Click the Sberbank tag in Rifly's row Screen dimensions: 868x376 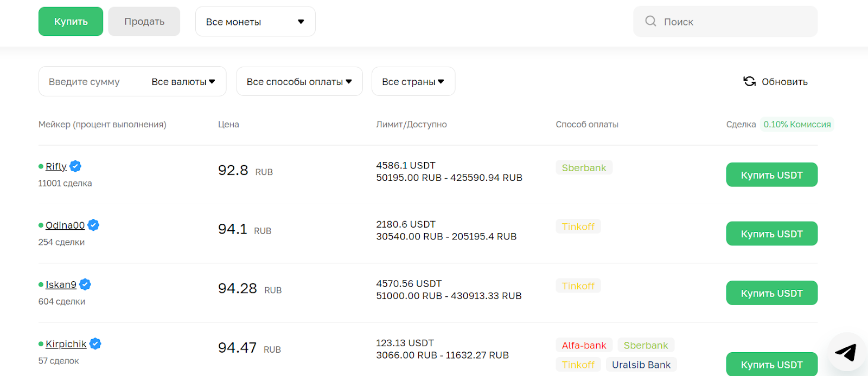click(584, 168)
